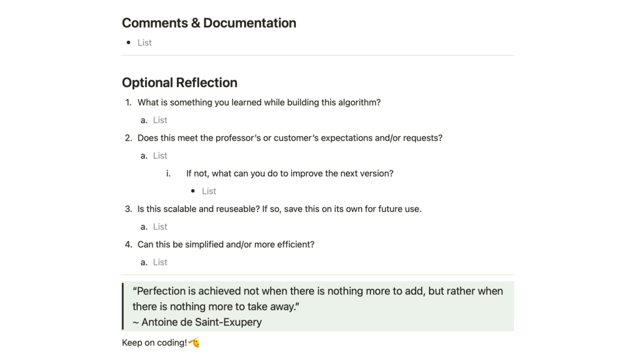Viewport: 626px width, 364px height.
Task: Click the scalable and reuseable question text
Action: (280, 209)
